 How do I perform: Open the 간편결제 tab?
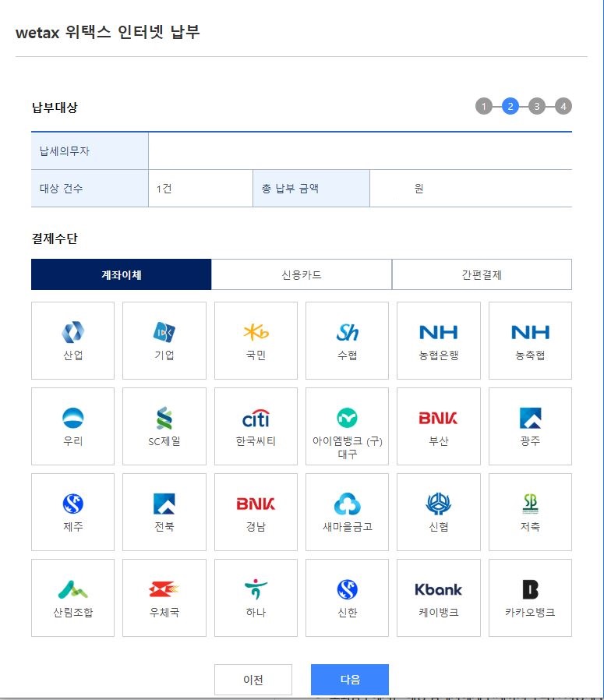coord(482,274)
